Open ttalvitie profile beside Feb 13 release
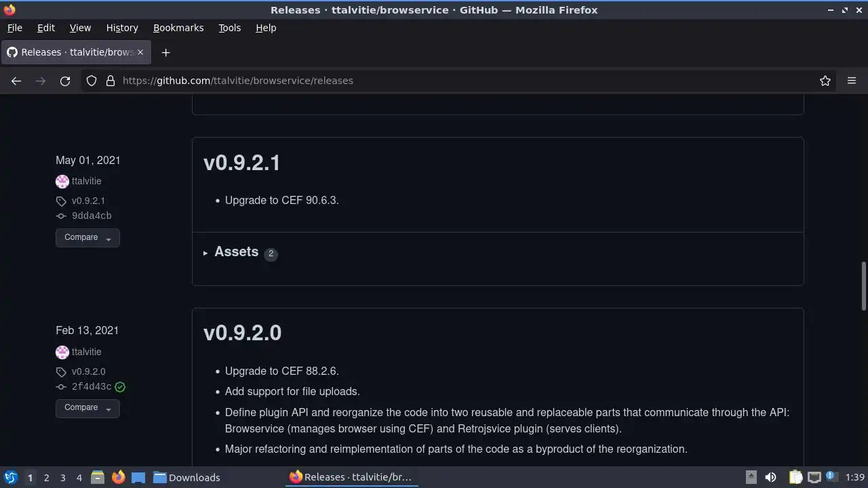Image resolution: width=868 pixels, height=488 pixels. click(86, 352)
